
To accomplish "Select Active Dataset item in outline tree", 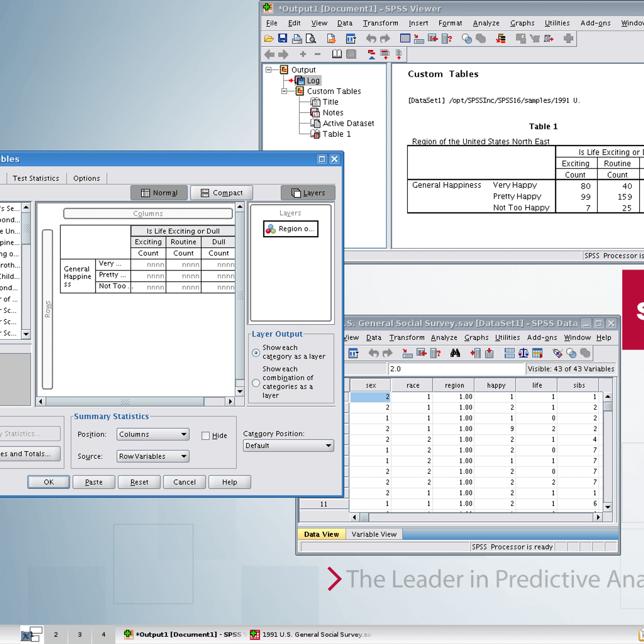I will point(348,123).
